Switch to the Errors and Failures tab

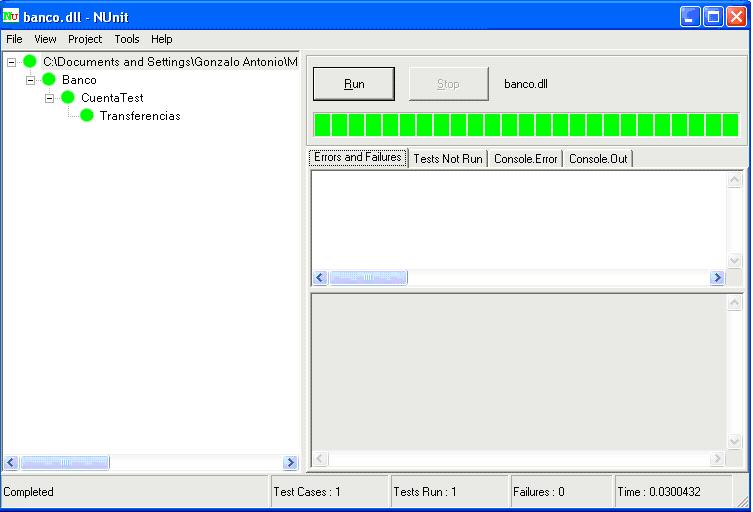358,157
